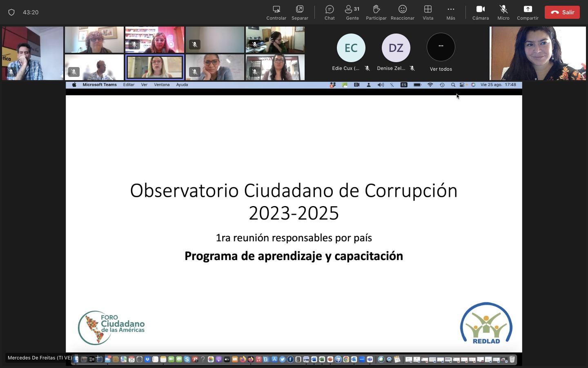588x368 pixels.
Task: Open the Gente participants list
Action: pos(352,12)
